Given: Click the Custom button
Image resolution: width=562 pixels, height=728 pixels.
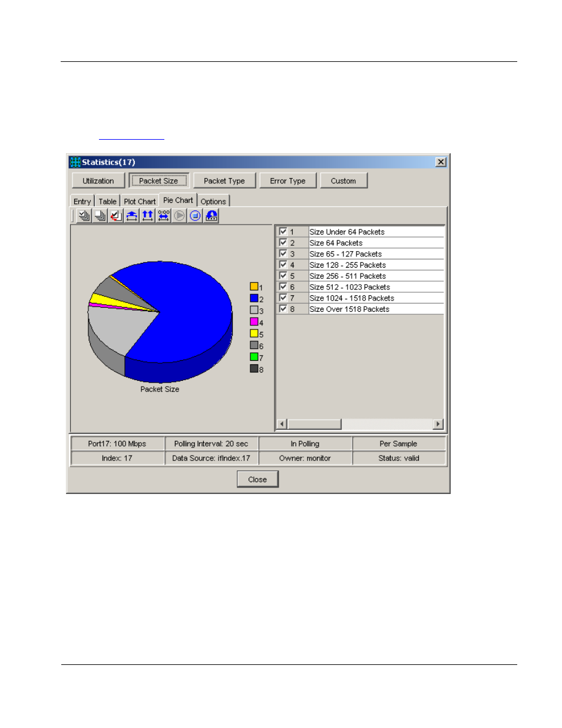Looking at the screenshot, I should coord(343,180).
